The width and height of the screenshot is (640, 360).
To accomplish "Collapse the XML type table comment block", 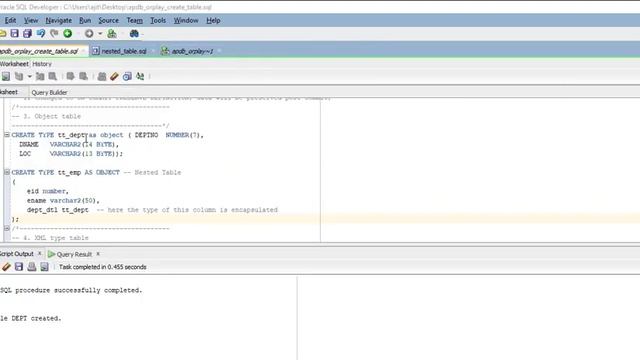I will pyautogui.click(x=7, y=229).
